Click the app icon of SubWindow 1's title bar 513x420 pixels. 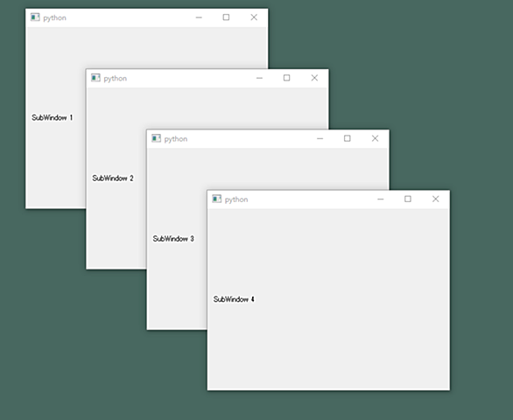pyautogui.click(x=35, y=17)
